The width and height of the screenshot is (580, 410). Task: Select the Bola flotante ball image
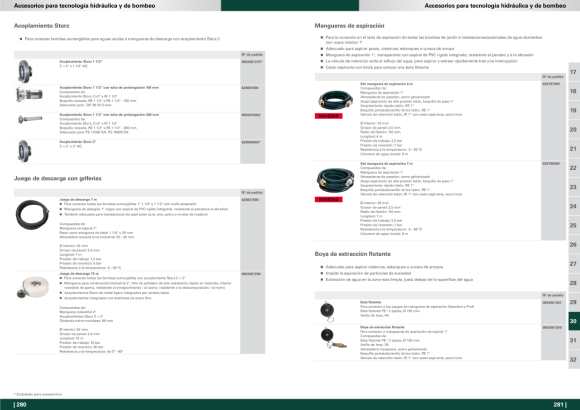point(327,312)
